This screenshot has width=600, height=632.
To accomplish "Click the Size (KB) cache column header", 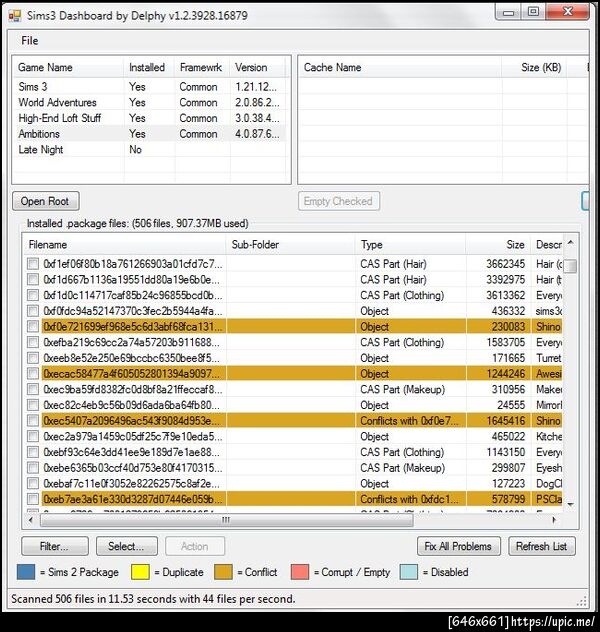I will pos(534,67).
